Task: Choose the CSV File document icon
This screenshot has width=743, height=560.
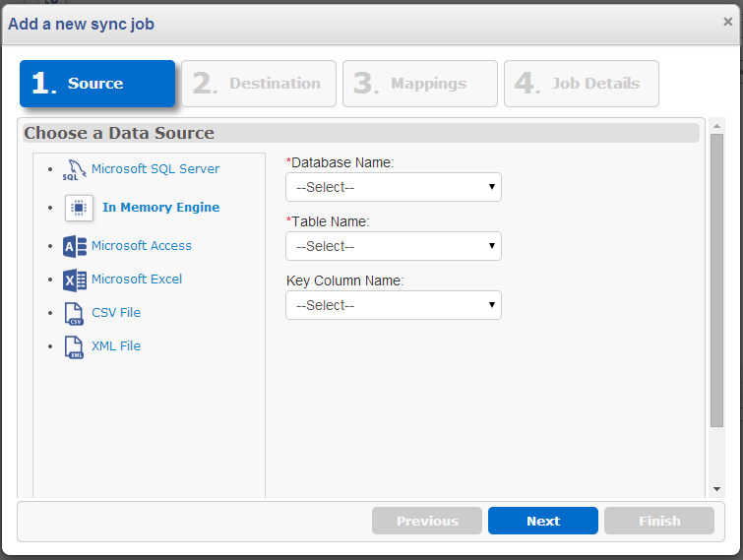Action: [x=74, y=314]
